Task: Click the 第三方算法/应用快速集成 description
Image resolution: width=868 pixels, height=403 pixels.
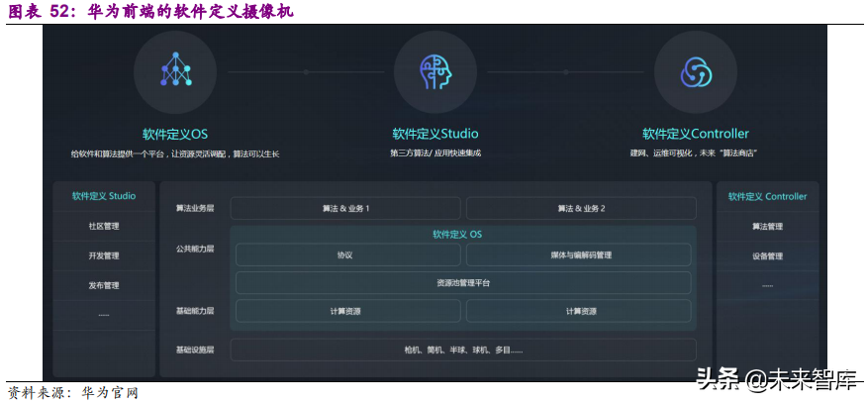Action: click(x=435, y=153)
